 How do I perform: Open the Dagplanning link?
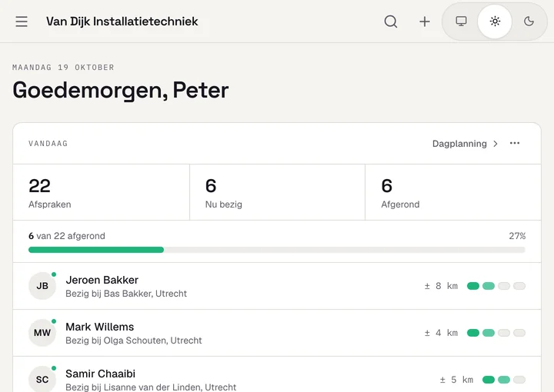pyautogui.click(x=465, y=144)
